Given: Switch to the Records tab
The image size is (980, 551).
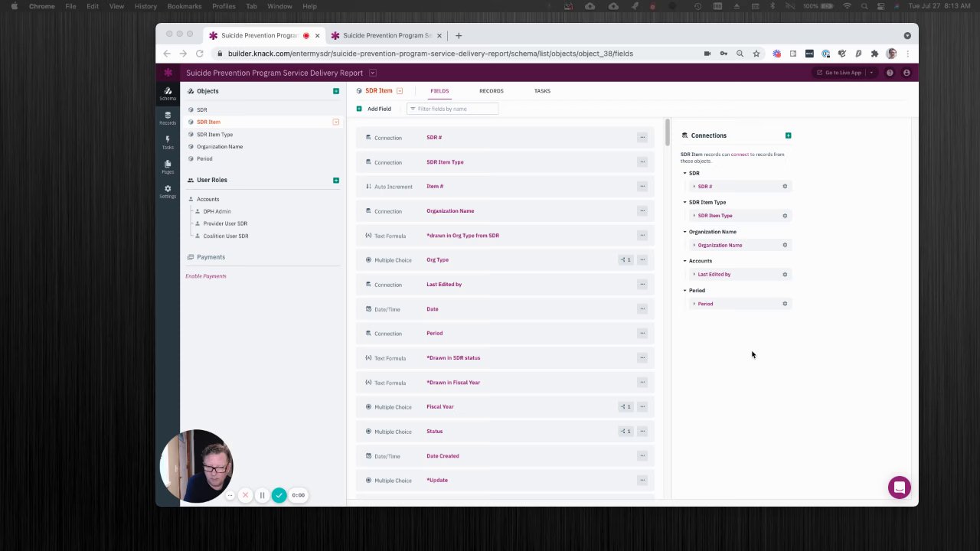Looking at the screenshot, I should (492, 91).
